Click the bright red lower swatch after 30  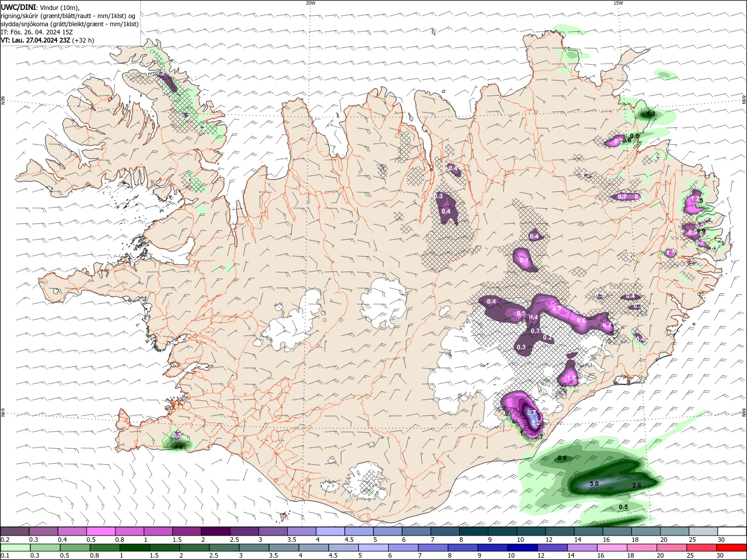(x=731, y=548)
